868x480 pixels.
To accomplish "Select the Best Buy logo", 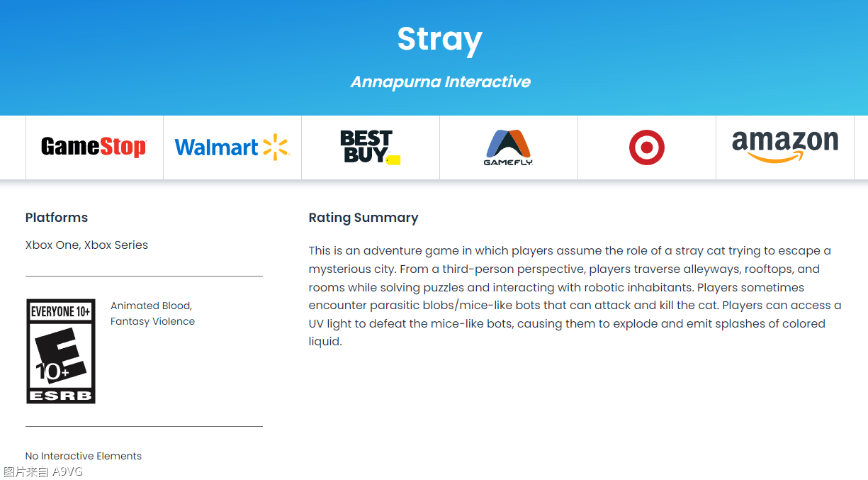I will point(371,147).
